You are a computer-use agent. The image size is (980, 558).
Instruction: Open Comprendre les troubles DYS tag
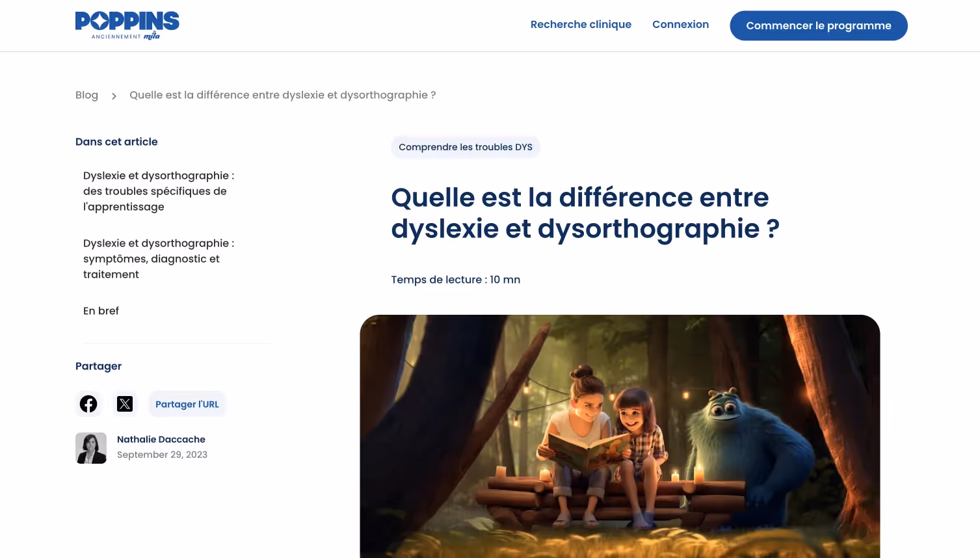click(x=466, y=147)
